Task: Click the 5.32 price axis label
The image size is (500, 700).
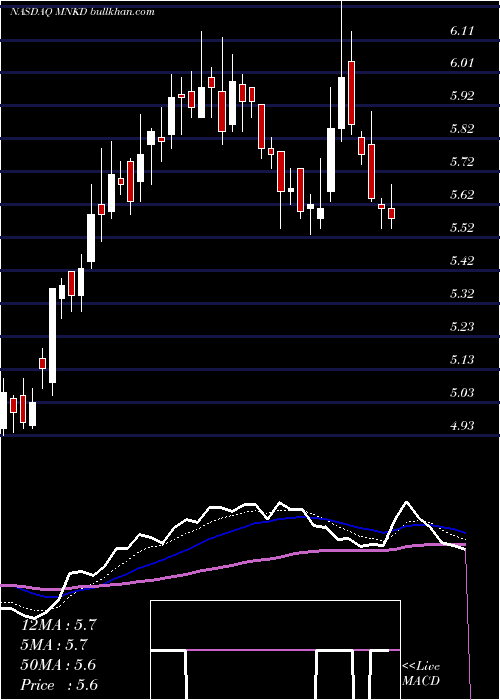Action: [x=462, y=294]
